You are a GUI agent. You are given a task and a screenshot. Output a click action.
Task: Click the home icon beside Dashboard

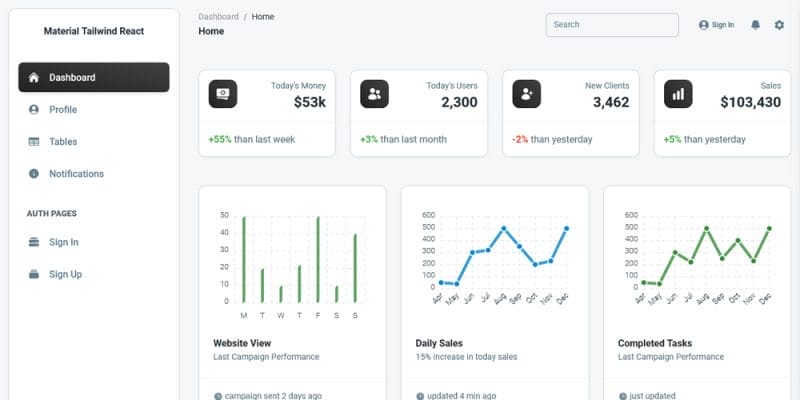pyautogui.click(x=34, y=78)
